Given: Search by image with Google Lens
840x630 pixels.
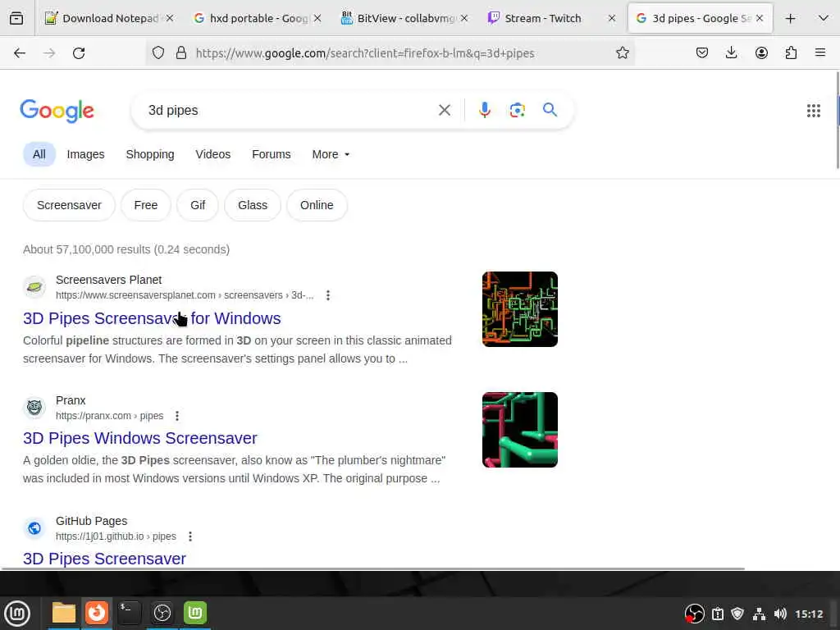Looking at the screenshot, I should 517,111.
